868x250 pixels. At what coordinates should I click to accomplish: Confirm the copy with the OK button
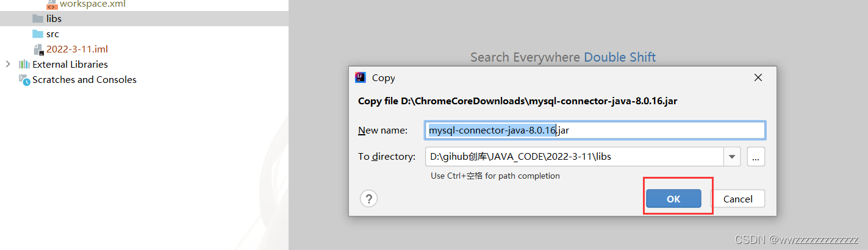673,199
